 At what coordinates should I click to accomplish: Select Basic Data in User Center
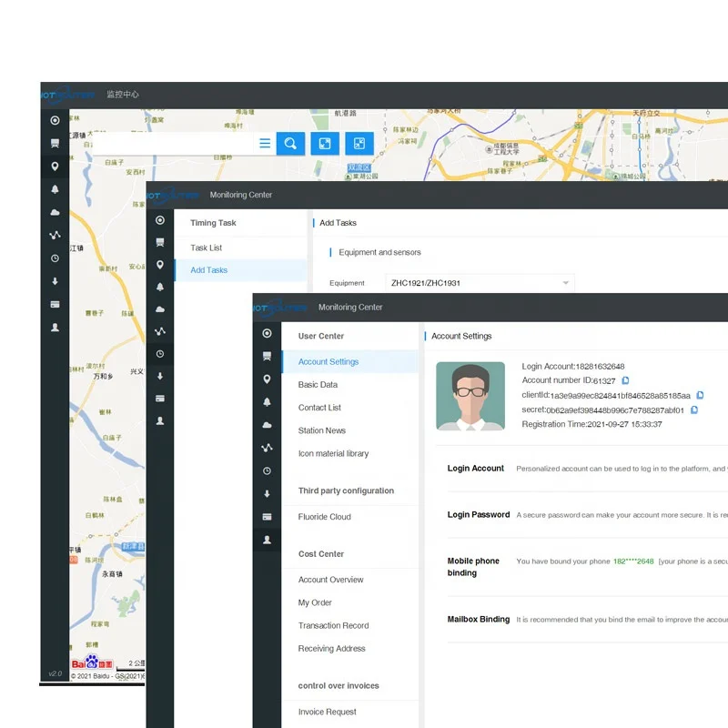(318, 385)
